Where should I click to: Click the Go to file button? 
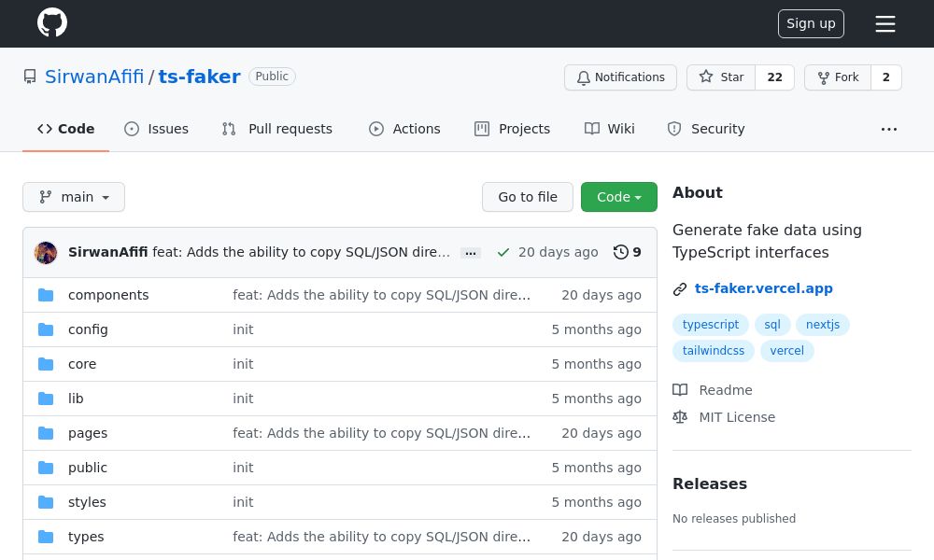pyautogui.click(x=528, y=197)
